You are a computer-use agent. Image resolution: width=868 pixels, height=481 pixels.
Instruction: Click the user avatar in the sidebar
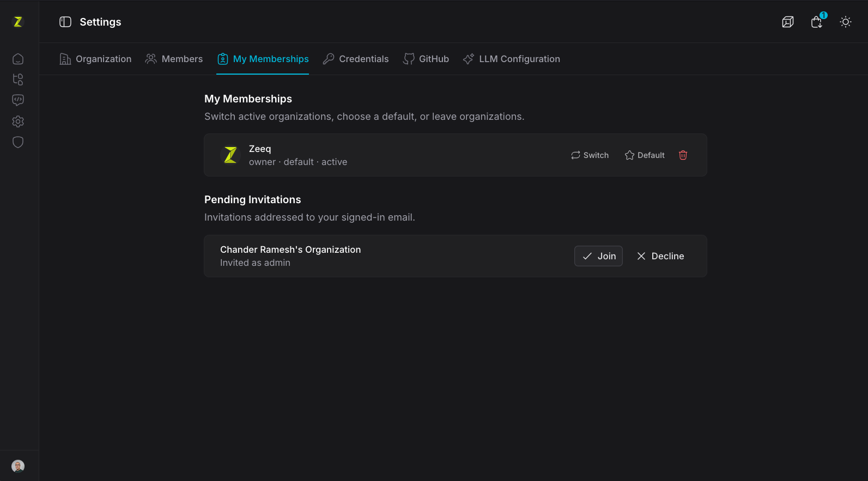tap(18, 466)
